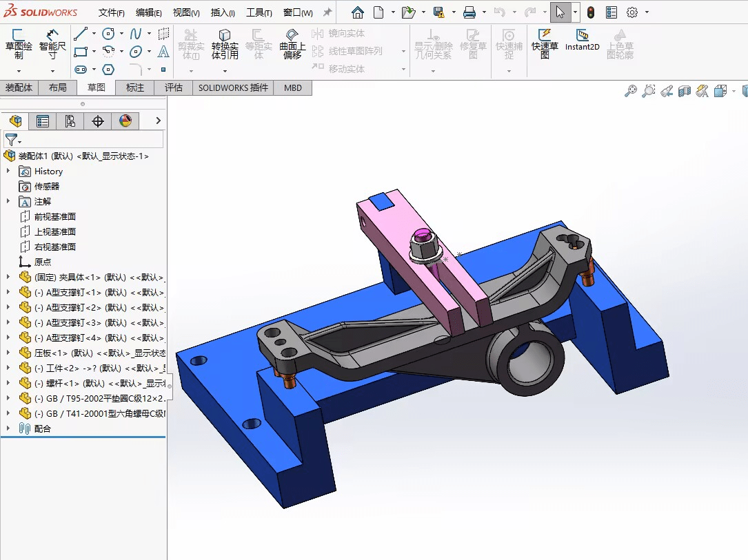Select the Circle sketch tool
The width and height of the screenshot is (748, 560).
click(109, 33)
